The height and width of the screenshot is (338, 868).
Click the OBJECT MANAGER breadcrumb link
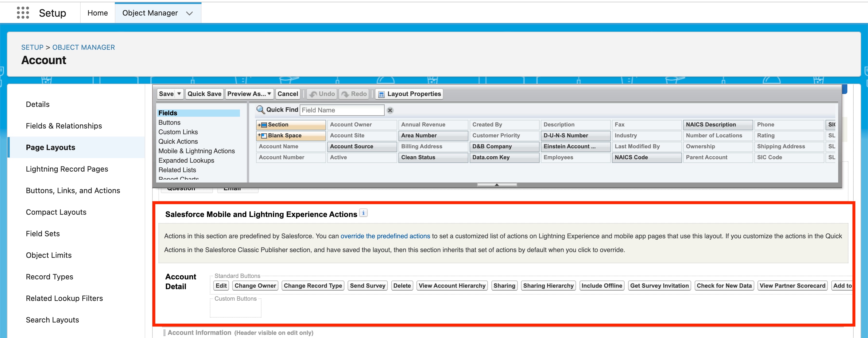pyautogui.click(x=84, y=47)
